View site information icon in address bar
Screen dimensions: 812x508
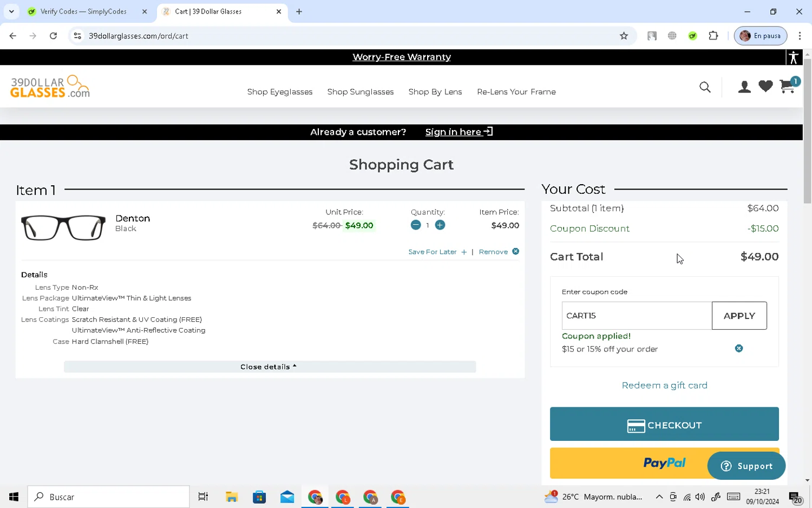point(77,36)
